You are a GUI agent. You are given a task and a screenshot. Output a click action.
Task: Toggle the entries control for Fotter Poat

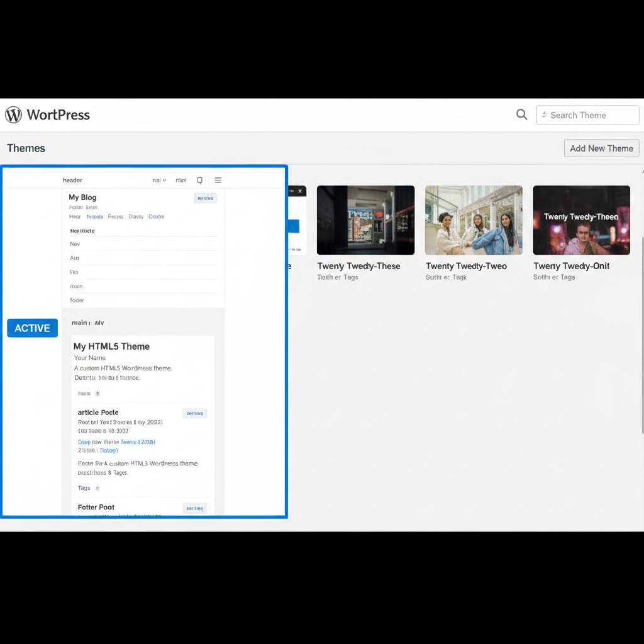(x=194, y=508)
